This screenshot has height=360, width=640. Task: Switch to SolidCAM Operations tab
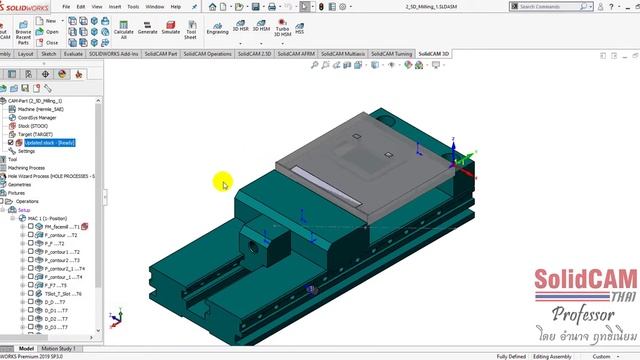pyautogui.click(x=207, y=54)
